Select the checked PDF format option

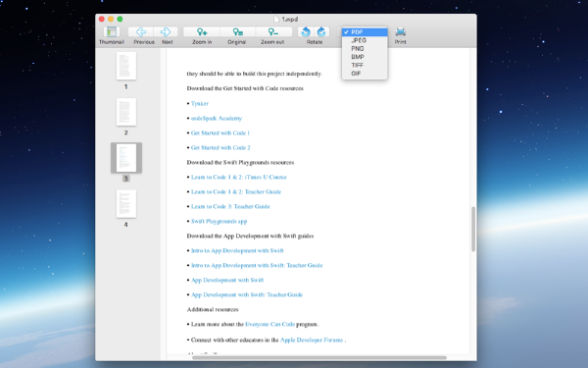click(x=365, y=32)
